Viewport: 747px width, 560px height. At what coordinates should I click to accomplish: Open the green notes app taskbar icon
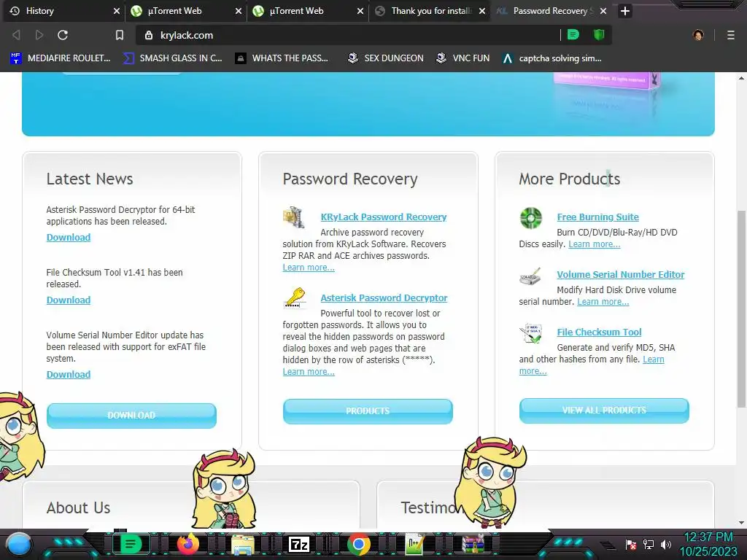click(130, 544)
